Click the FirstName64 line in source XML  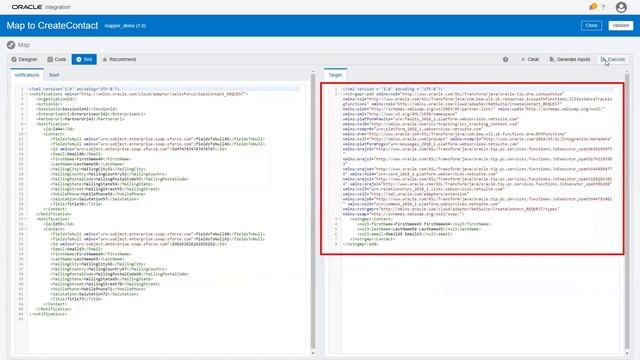91,254
